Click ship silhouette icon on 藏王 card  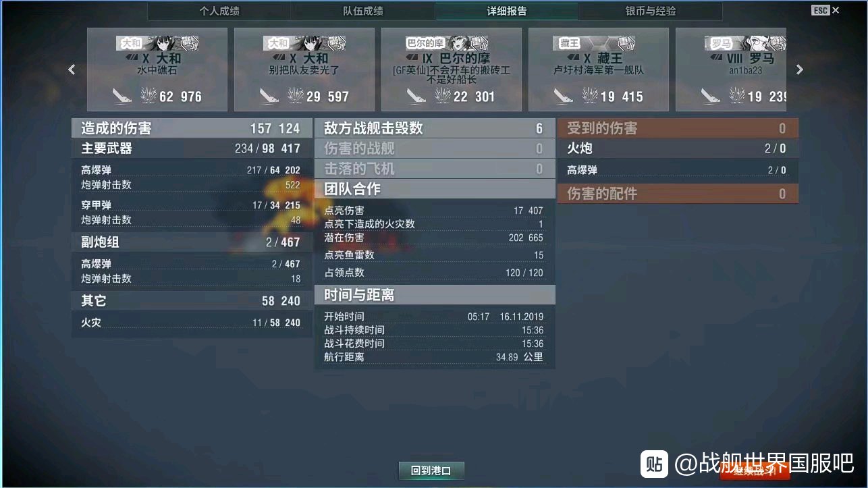[564, 97]
